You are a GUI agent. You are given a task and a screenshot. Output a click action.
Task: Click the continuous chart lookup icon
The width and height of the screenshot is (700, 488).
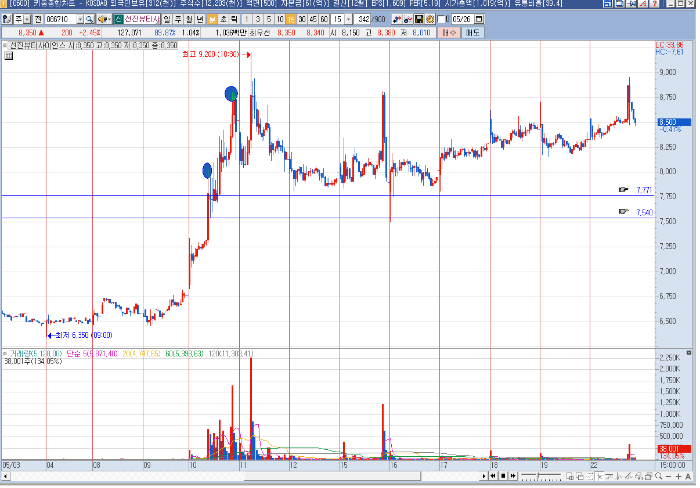pyautogui.click(x=396, y=19)
